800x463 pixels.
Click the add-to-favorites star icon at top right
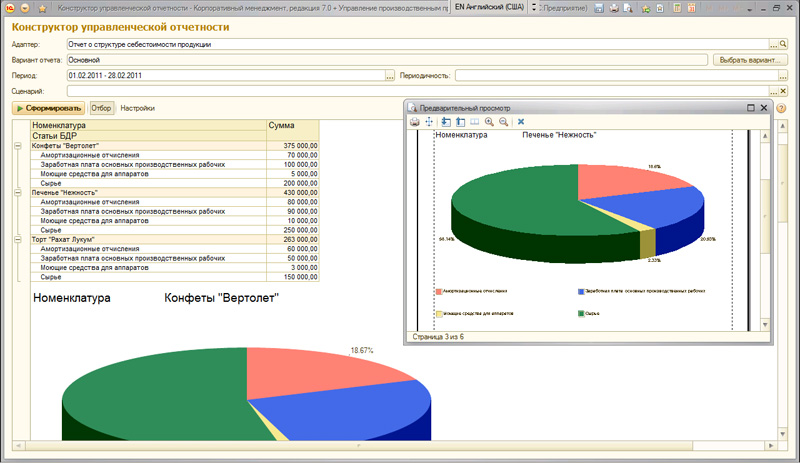point(645,8)
